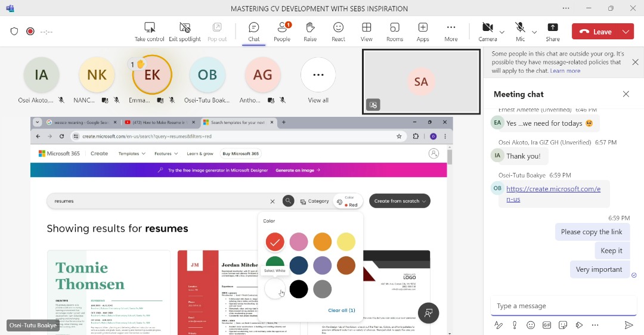Switch to the Chat tab
Viewport: 644px width, 335px height.
[x=254, y=32]
